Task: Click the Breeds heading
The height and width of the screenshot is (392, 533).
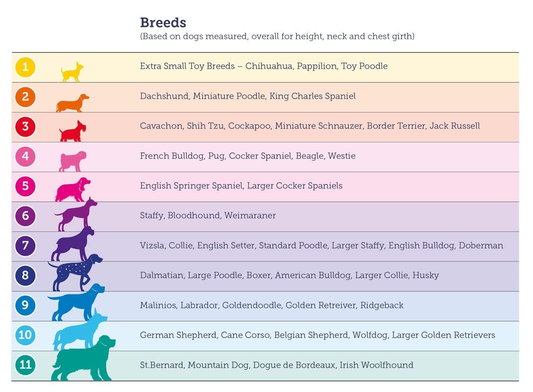Action: (163, 22)
